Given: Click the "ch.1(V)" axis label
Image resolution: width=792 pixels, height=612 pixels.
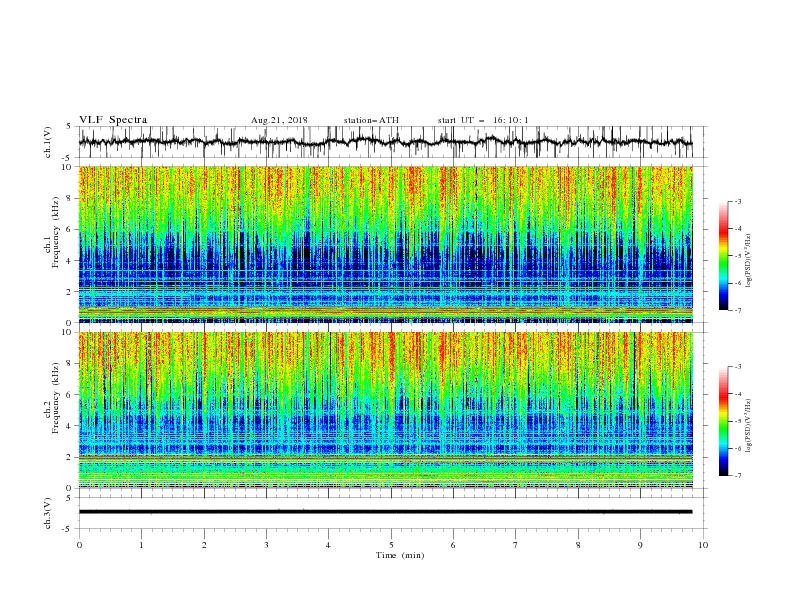Looking at the screenshot, I should coord(48,142).
